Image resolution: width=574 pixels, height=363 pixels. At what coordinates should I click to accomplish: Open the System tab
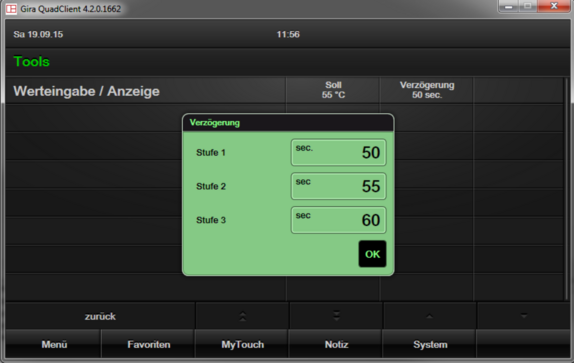click(x=430, y=344)
